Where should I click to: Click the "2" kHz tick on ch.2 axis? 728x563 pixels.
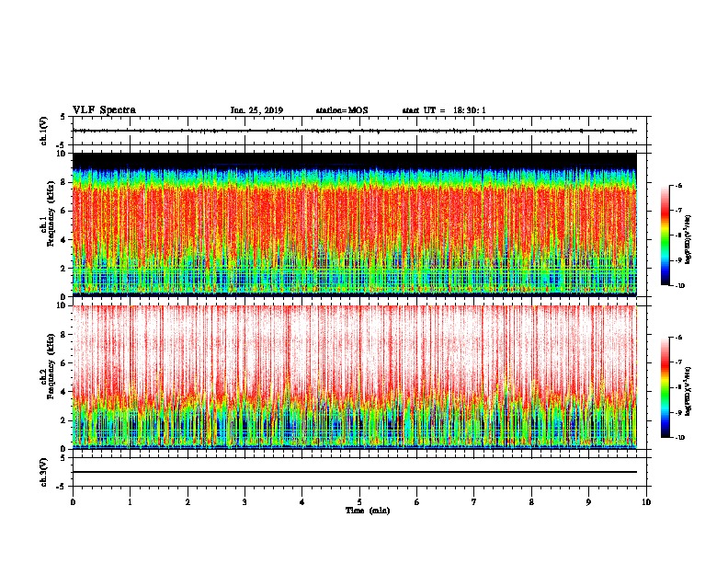63,420
